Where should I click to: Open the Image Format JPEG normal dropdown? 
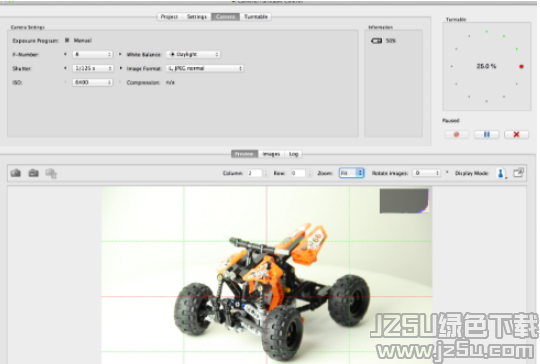[205, 69]
